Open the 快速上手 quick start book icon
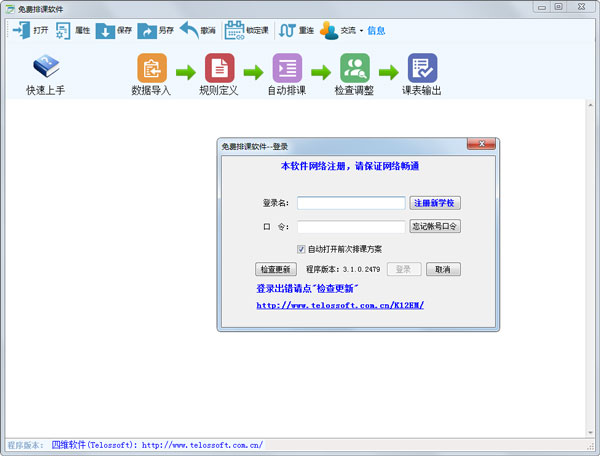The image size is (600, 456). coord(48,68)
